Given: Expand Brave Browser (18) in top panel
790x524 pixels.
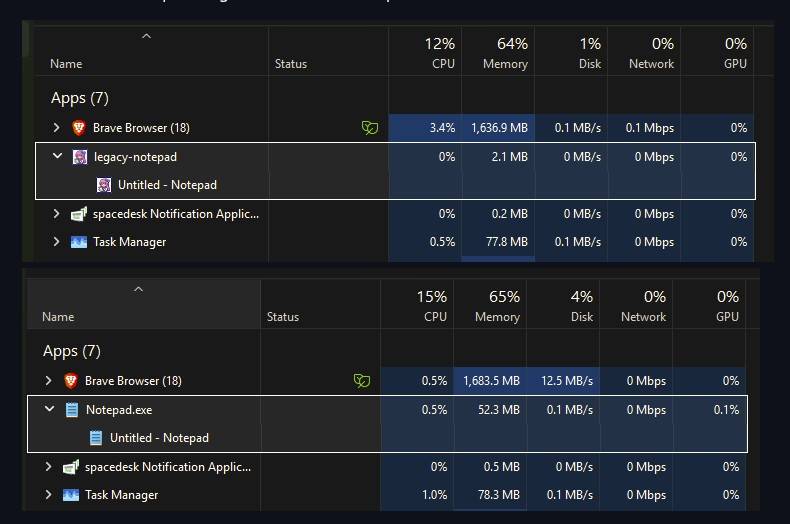Looking at the screenshot, I should pyautogui.click(x=57, y=128).
